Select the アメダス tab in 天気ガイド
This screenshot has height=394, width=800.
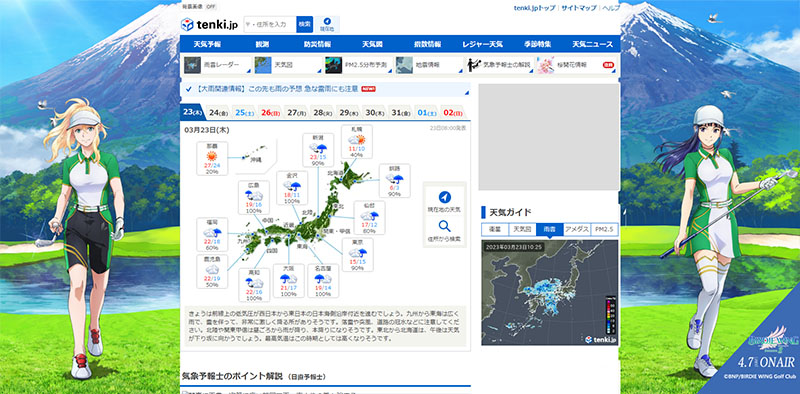(577, 230)
